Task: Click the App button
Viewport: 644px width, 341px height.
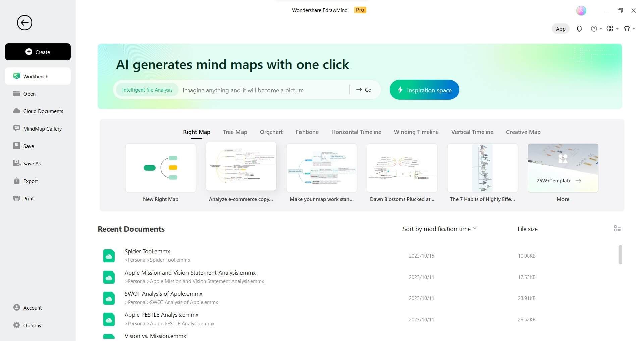Action: tap(560, 29)
